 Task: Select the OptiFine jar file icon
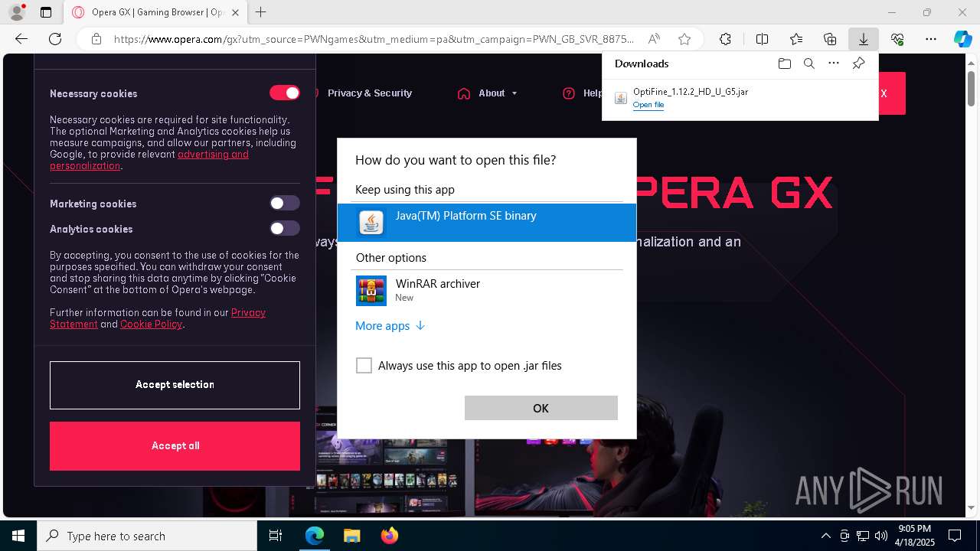click(x=621, y=98)
